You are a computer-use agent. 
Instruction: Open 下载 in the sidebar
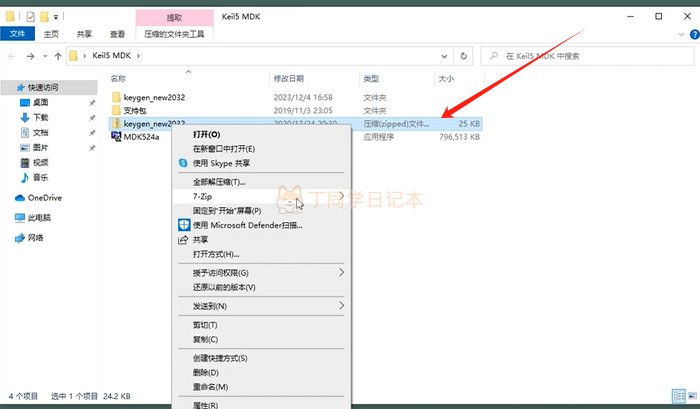[x=40, y=117]
